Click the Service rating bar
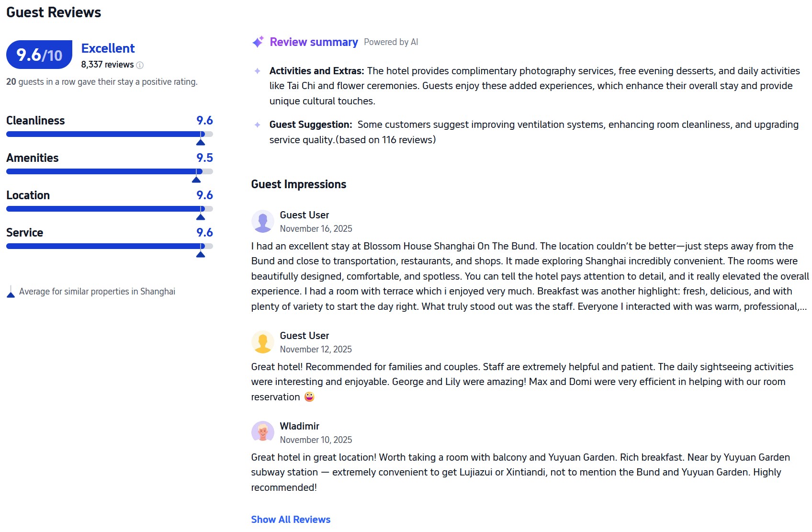 click(109, 246)
